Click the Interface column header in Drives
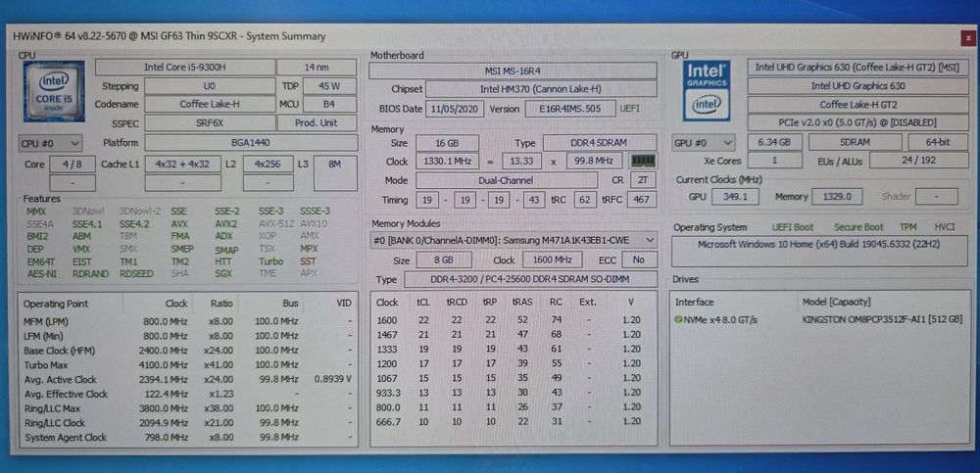This screenshot has height=473, width=980. click(x=694, y=303)
